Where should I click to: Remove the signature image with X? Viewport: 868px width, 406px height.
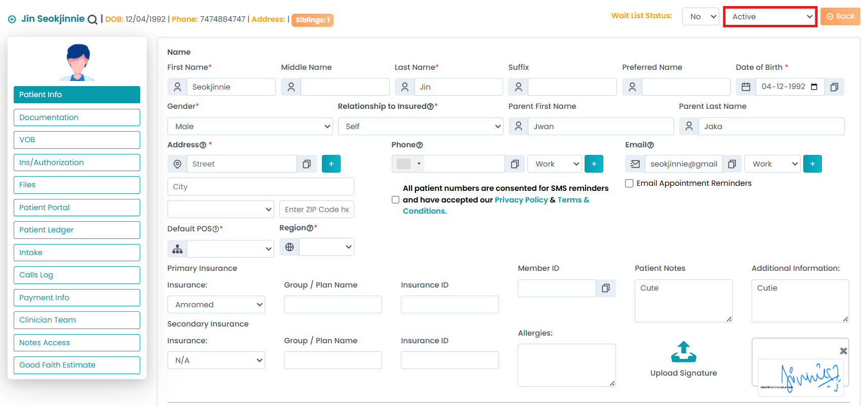pyautogui.click(x=843, y=351)
